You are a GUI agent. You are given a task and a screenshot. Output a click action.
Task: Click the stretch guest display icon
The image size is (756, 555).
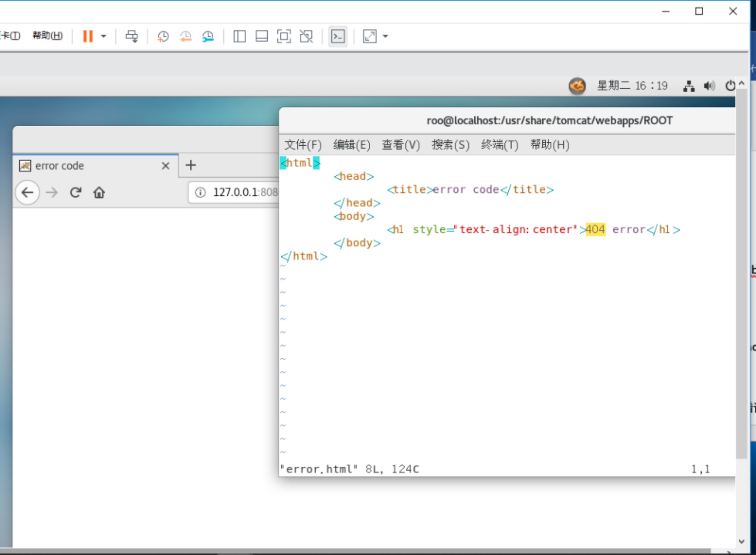(370, 36)
